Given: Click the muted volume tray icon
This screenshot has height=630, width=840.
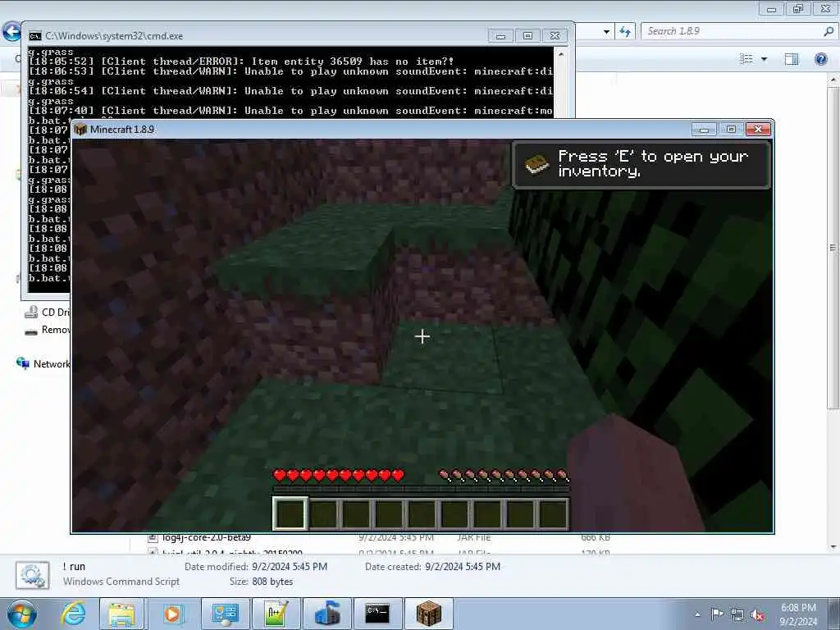Looking at the screenshot, I should [x=757, y=614].
